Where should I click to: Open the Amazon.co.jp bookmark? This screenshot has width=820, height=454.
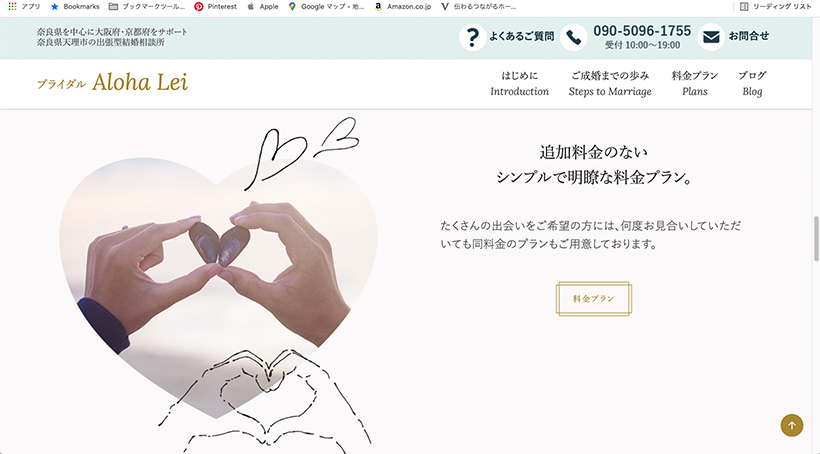click(x=403, y=6)
